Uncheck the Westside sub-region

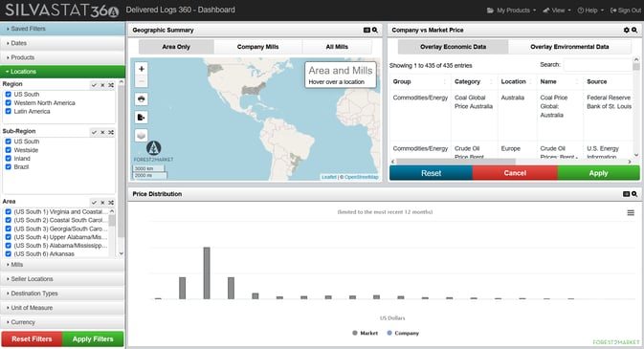(9, 150)
